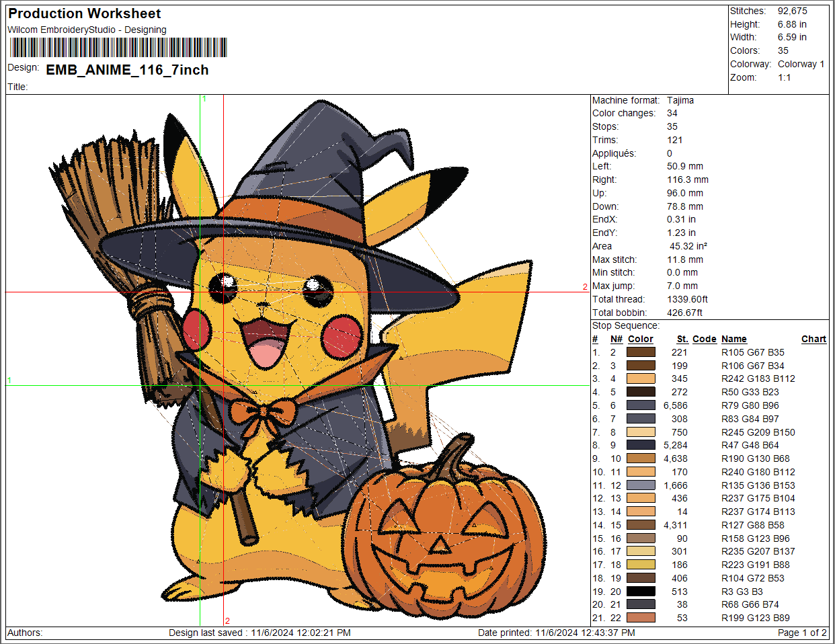Click the Code column header

point(705,339)
